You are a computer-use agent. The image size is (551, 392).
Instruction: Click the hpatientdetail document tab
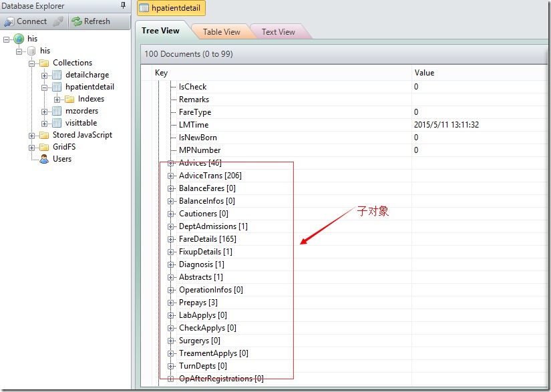(x=171, y=8)
